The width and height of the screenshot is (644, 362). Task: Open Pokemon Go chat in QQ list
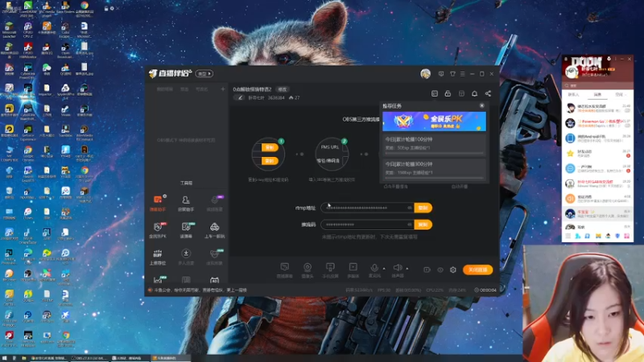pyautogui.click(x=597, y=123)
